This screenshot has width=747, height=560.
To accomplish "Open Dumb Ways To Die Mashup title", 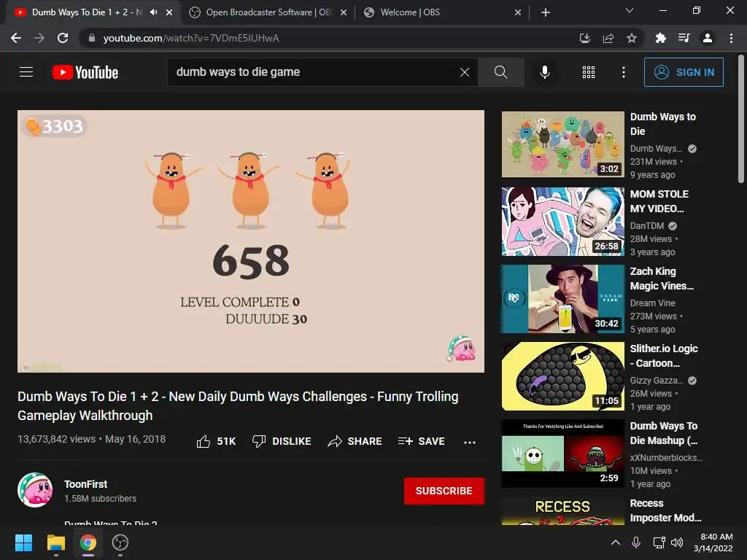I will [664, 433].
